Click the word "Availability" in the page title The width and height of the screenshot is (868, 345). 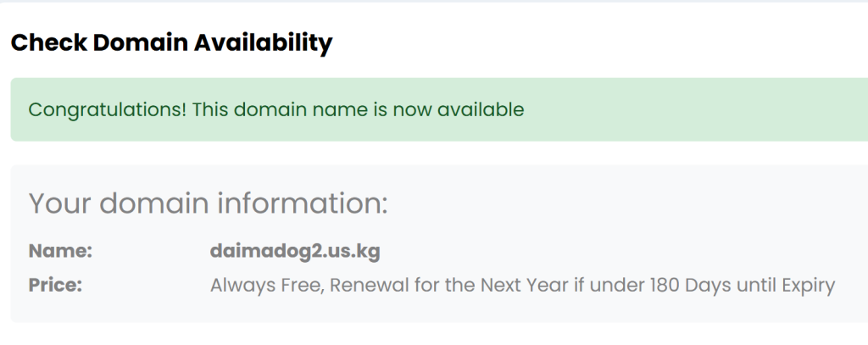(264, 42)
